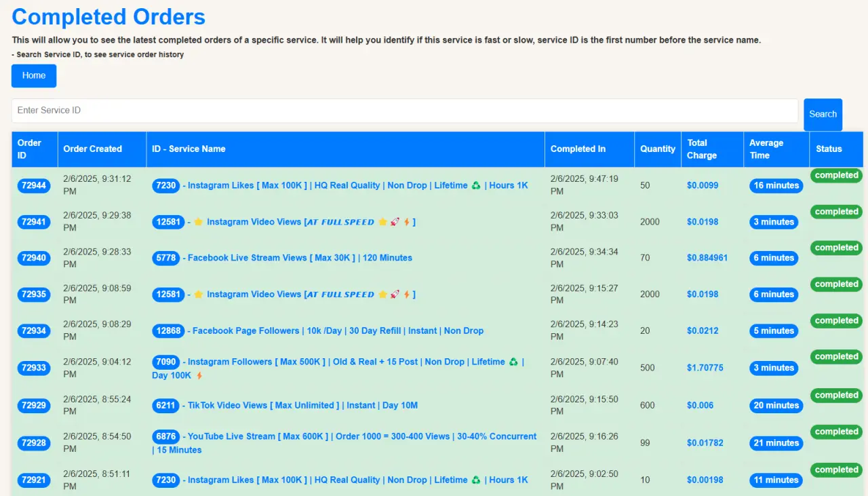
Task: Open Facebook Live Stream Views service name
Action: pyautogui.click(x=300, y=258)
